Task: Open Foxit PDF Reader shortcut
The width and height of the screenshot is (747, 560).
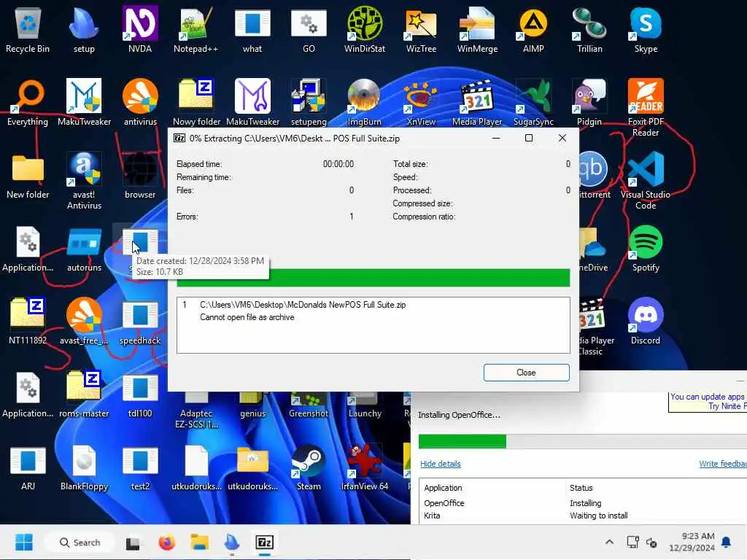Action: point(646,108)
